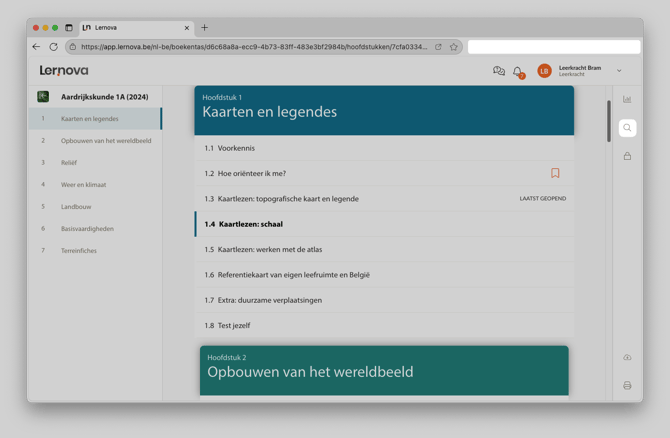670x438 pixels.
Task: Click the search magnifier in right sidebar
Action: (627, 128)
